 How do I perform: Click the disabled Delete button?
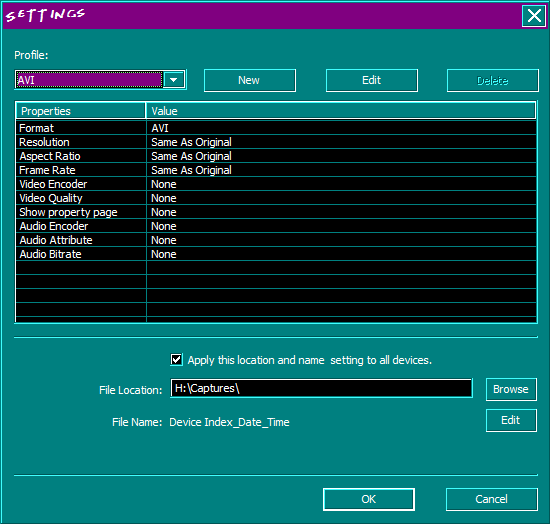point(493,80)
